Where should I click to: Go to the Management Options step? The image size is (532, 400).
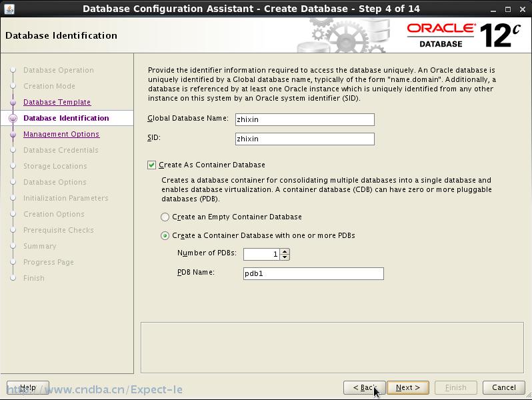[61, 134]
